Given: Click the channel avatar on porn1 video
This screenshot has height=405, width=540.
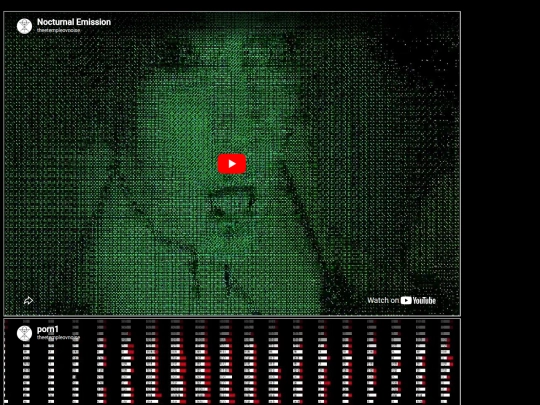Looking at the screenshot, I should 24,333.
